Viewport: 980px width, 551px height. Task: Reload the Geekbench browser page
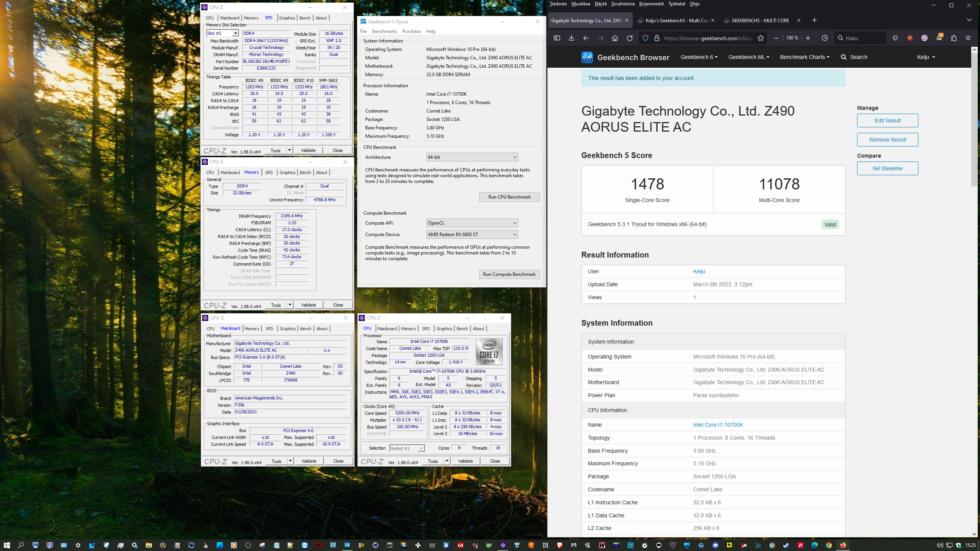click(630, 38)
